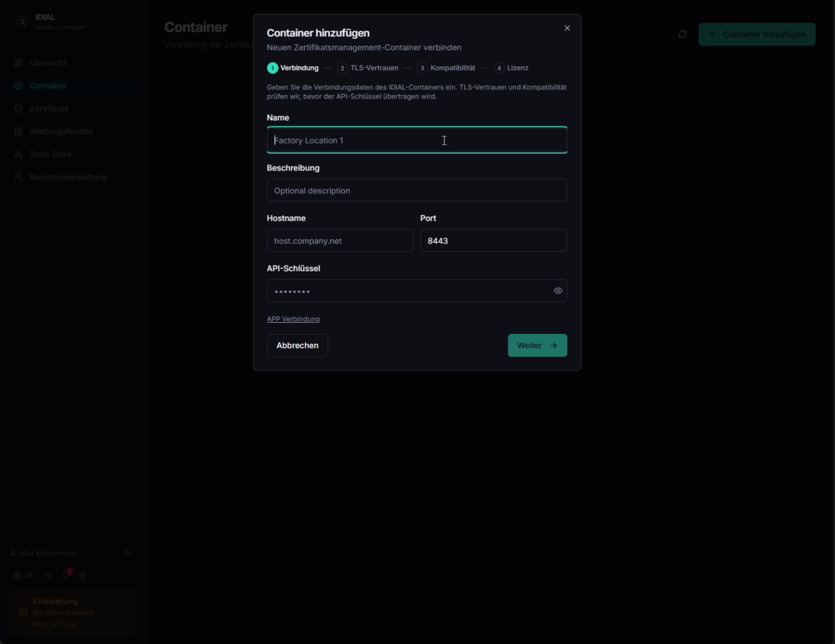Open notifications bell with red badge

[x=66, y=575]
